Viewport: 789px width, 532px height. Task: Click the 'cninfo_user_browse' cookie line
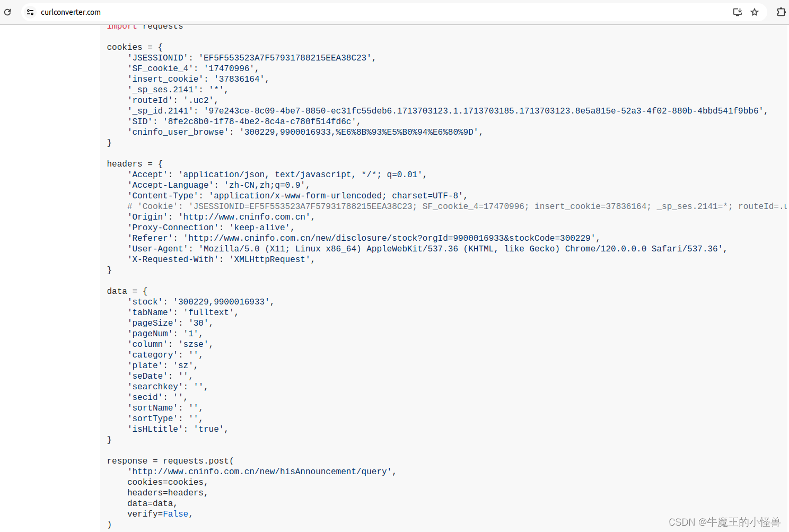305,132
